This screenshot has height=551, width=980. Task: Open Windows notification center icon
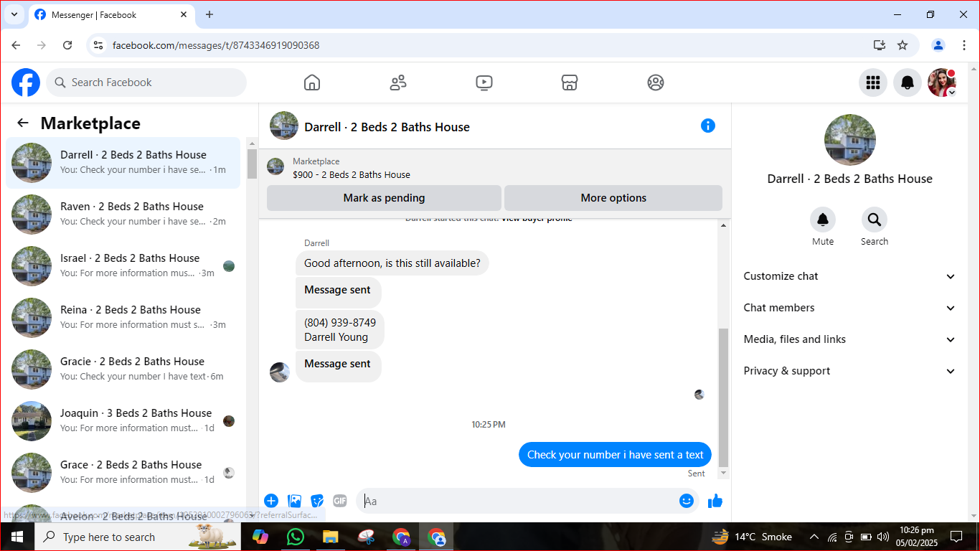coord(956,537)
